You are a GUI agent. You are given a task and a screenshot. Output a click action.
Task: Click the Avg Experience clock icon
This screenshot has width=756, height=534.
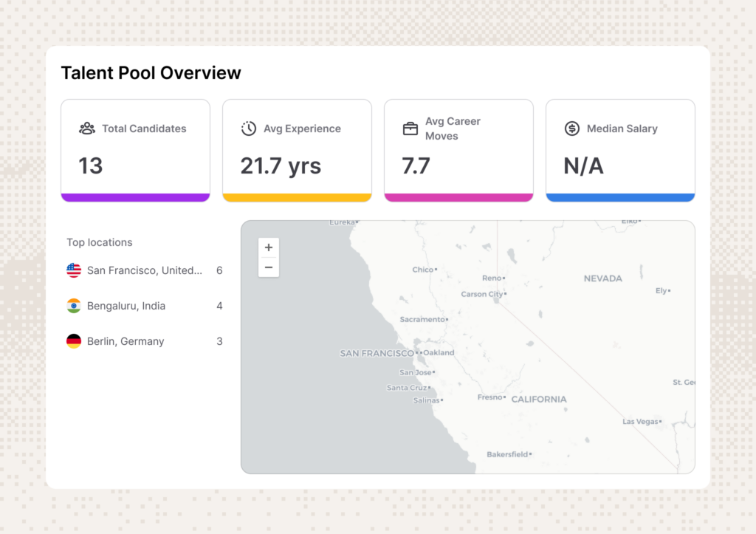coord(249,129)
